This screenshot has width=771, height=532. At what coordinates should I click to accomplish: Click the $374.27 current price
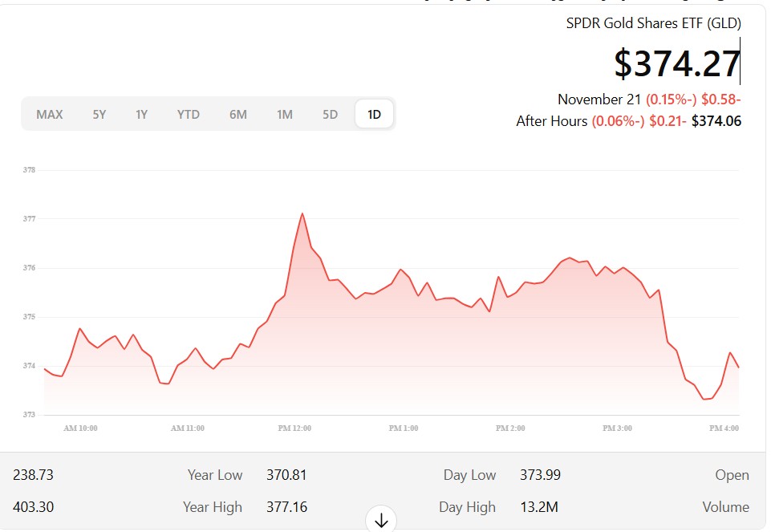pos(676,63)
